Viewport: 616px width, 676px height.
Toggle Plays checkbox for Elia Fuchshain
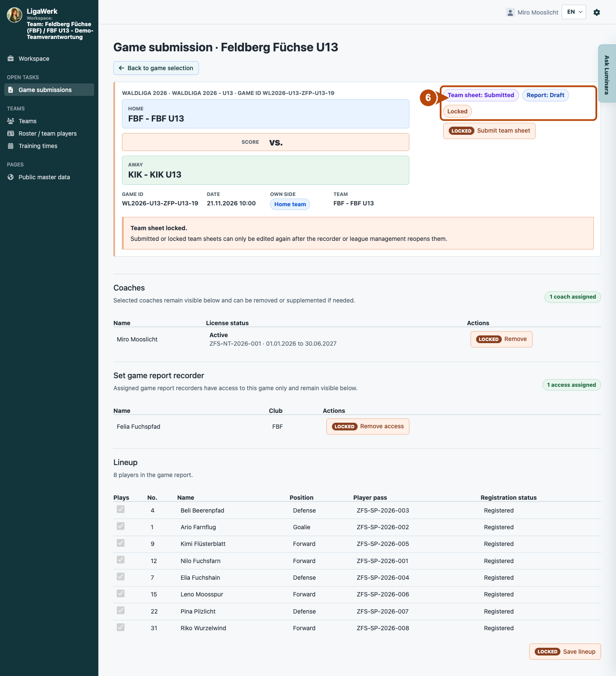tap(121, 577)
